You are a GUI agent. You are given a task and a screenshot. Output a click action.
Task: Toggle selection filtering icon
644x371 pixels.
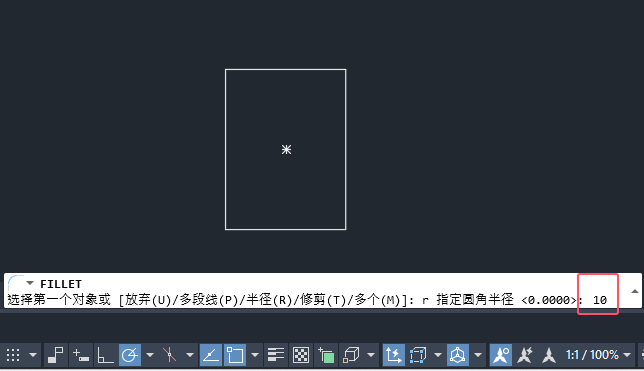pos(418,355)
